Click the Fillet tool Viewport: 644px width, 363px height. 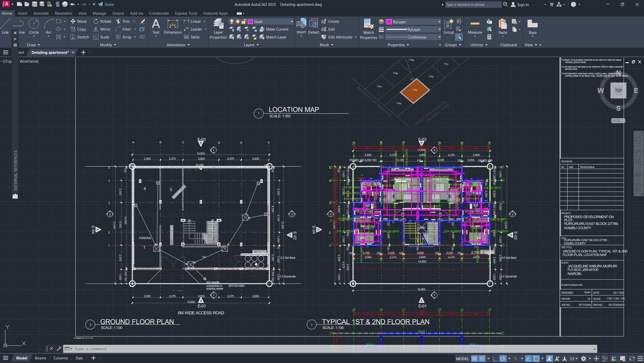tap(123, 29)
